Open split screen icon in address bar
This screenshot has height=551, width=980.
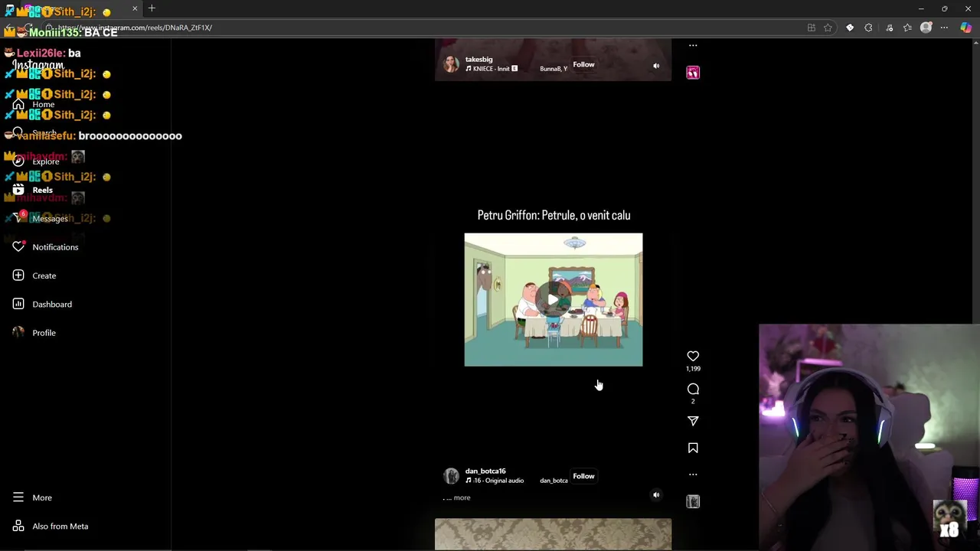812,28
